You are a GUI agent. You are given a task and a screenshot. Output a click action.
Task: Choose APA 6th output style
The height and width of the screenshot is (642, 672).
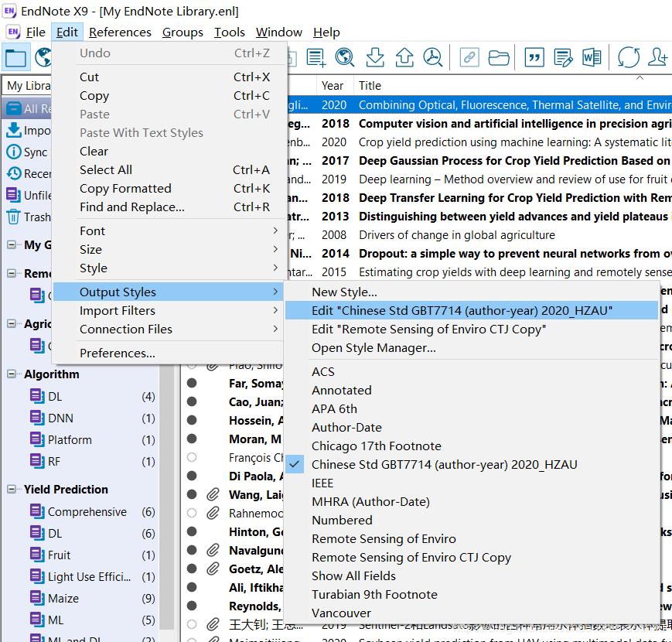coord(334,408)
